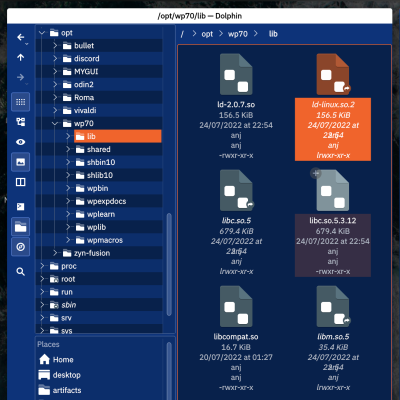Select the ld-2.0.7.so file icon

pos(236,74)
